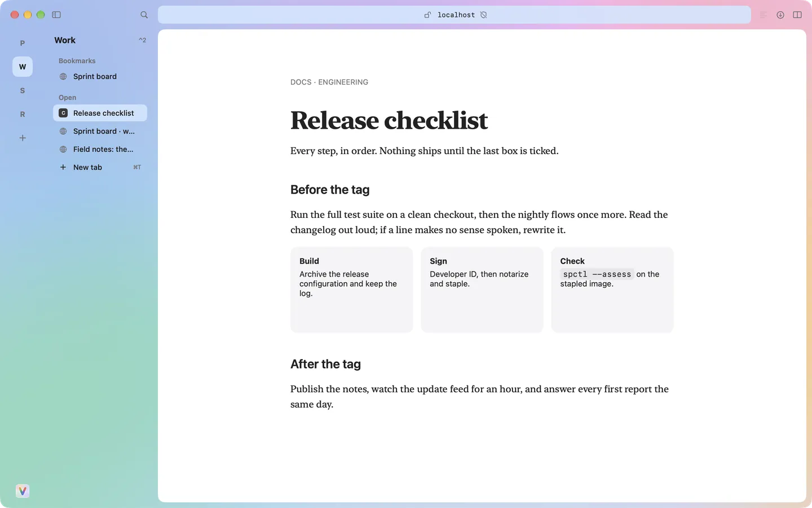Select the W workspace button
The image size is (812, 508).
tap(23, 67)
